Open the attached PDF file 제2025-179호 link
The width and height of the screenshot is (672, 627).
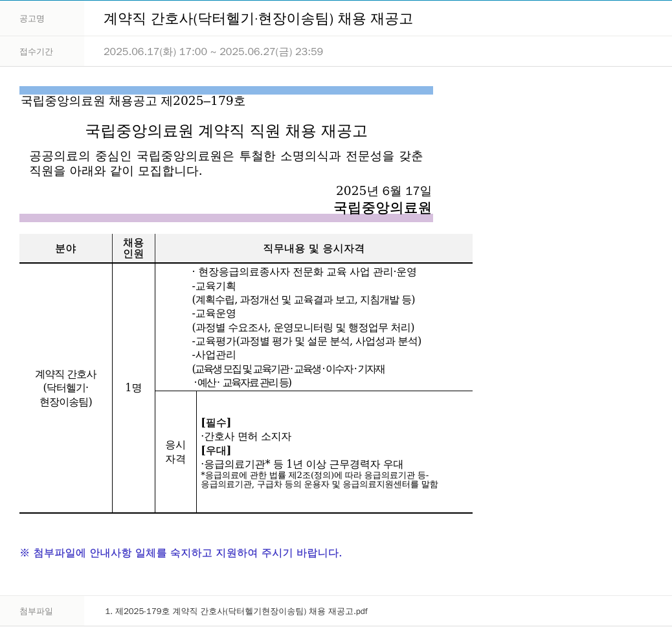tap(236, 611)
